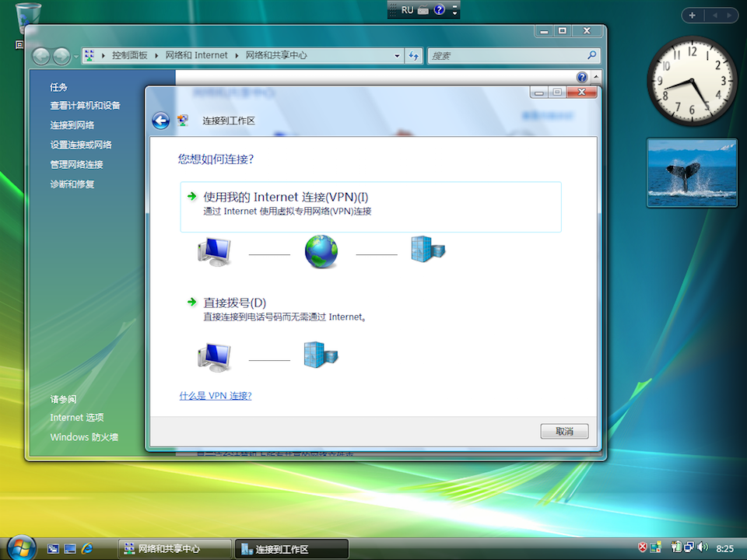This screenshot has height=560, width=747.
Task: Switch to 网络和共享中心 taskbar button
Action: tap(174, 549)
